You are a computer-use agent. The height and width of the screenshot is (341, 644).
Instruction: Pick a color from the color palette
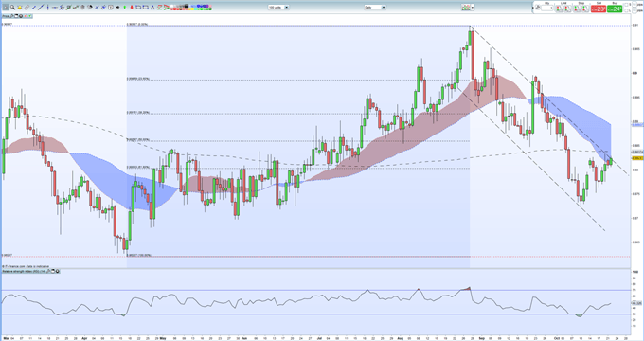coord(191,8)
